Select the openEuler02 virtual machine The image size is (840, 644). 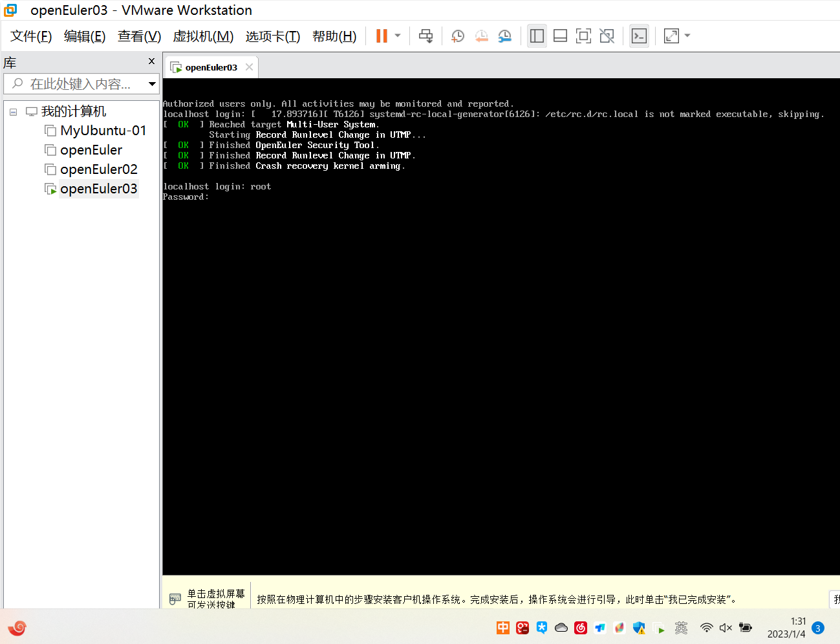point(99,169)
